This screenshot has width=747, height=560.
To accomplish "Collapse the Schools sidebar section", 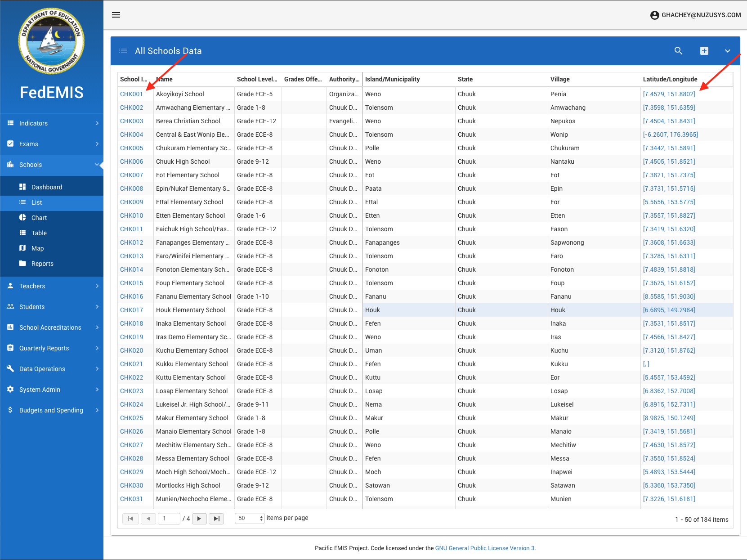I will click(52, 165).
